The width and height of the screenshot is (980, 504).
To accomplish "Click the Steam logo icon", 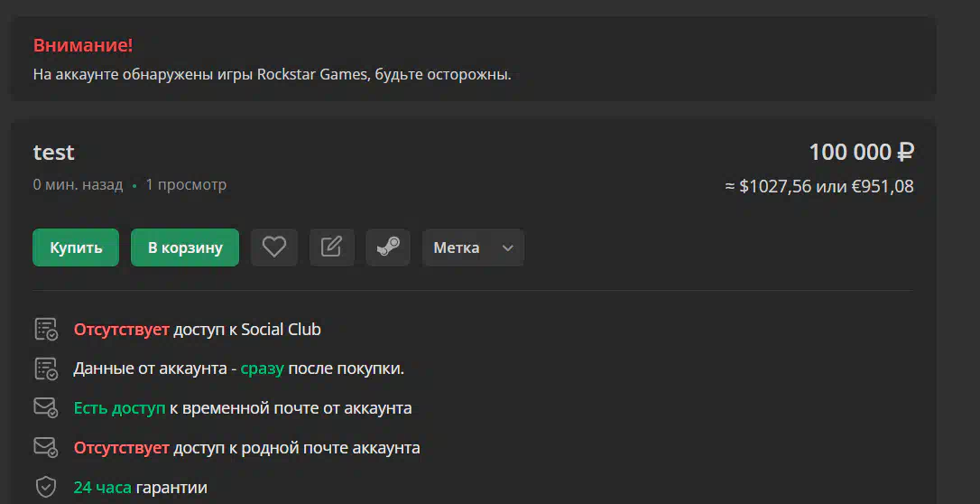I will point(388,247).
